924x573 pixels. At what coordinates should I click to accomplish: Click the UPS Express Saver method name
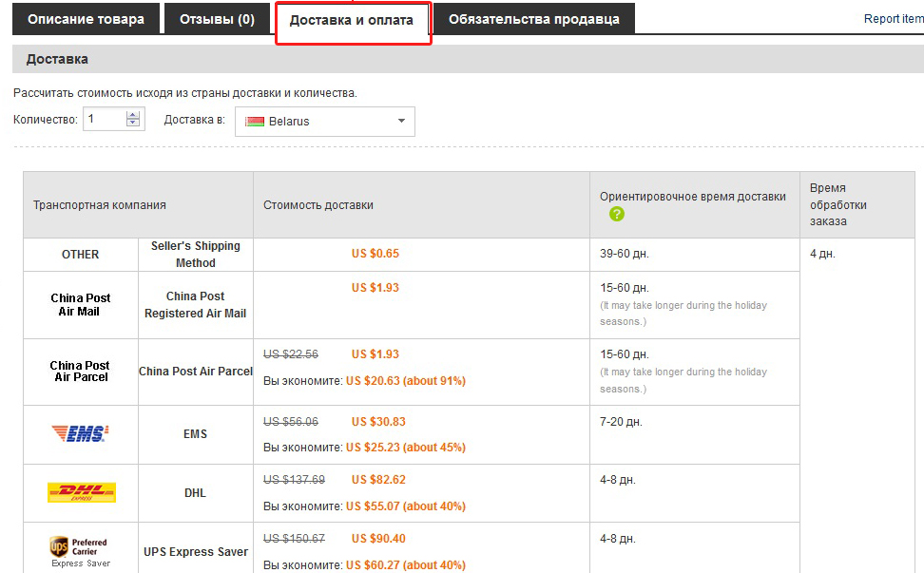195,552
